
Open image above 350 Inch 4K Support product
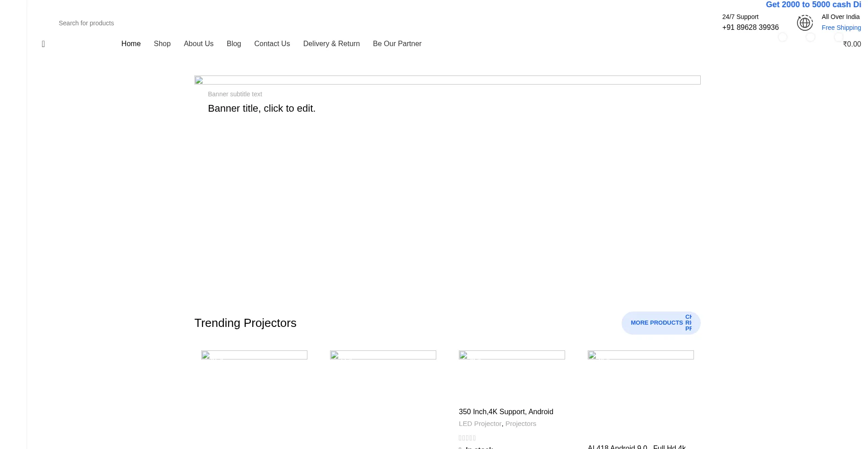pos(512,355)
